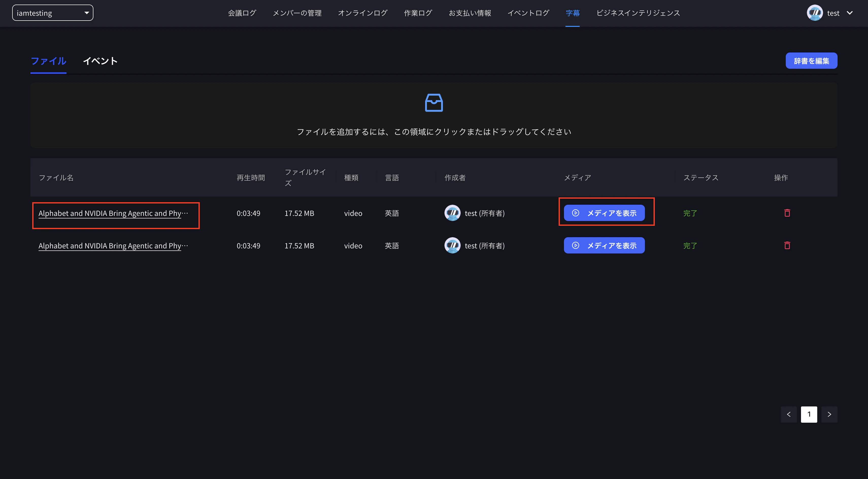Click the 辞書を編集 button
Screen dimensions: 868x479
[811, 61]
